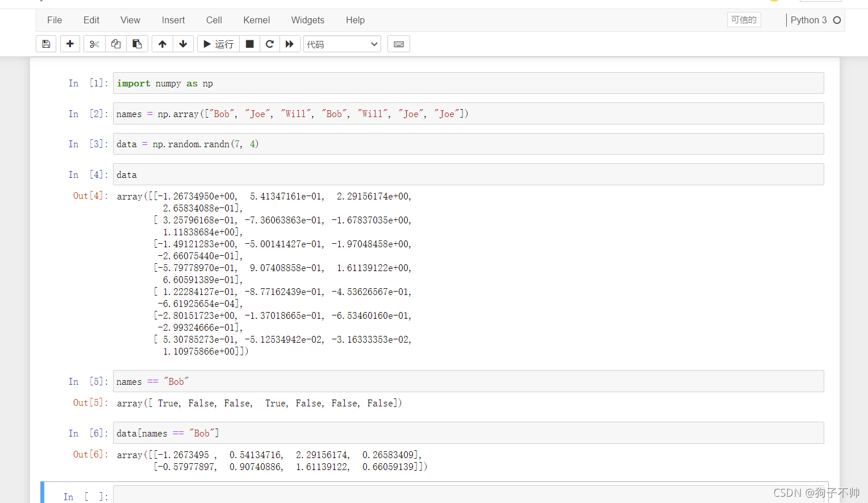Viewport: 868px width, 503px height.
Task: Move selected cell up with arrow icon
Action: (x=162, y=44)
